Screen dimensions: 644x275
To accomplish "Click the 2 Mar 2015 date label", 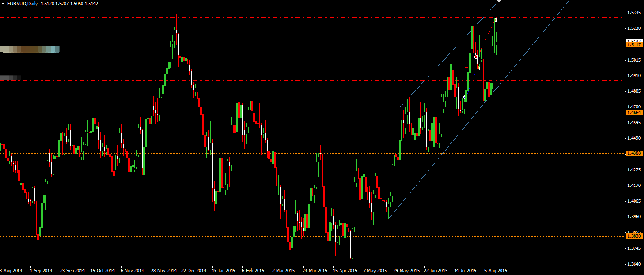I will pyautogui.click(x=284, y=271).
